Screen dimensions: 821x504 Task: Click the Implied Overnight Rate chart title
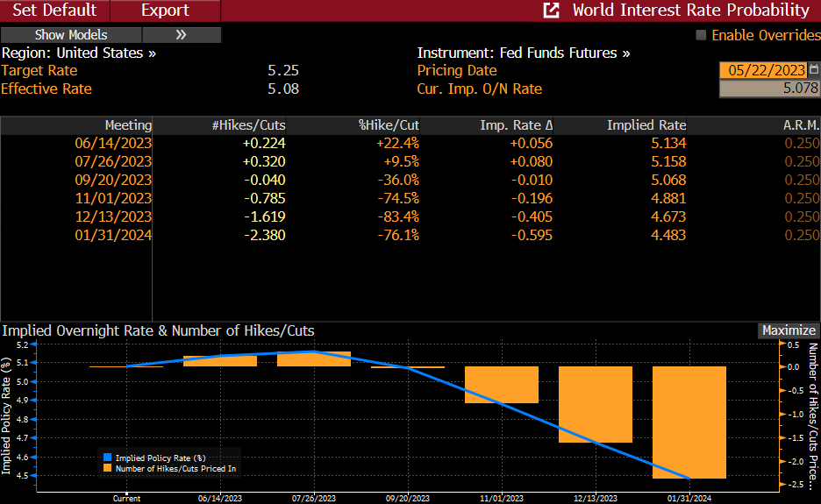pos(158,330)
